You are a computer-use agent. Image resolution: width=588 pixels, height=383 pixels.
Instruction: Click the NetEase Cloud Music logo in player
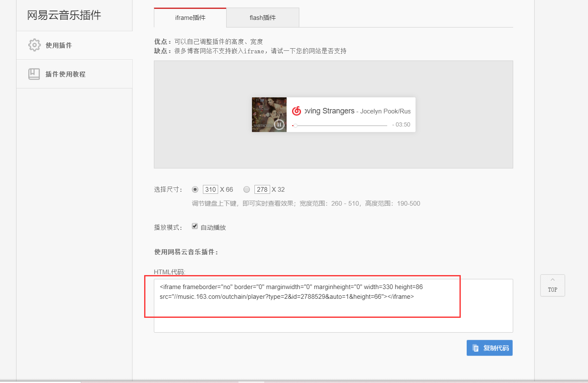coord(297,111)
